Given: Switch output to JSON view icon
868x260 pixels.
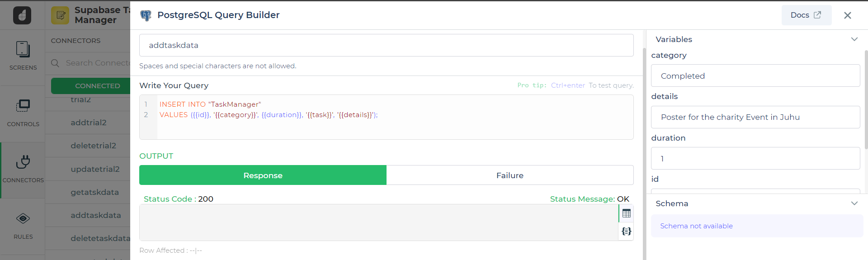Looking at the screenshot, I should 626,232.
